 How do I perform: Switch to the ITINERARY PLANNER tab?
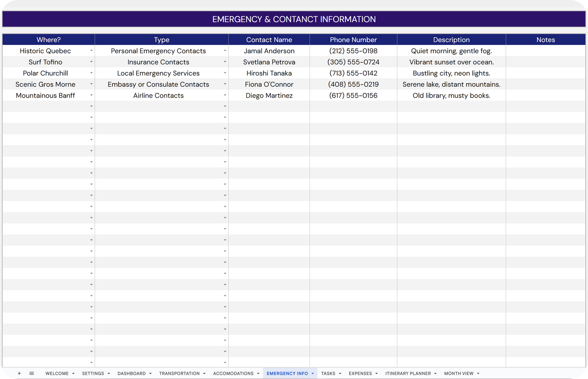408,373
